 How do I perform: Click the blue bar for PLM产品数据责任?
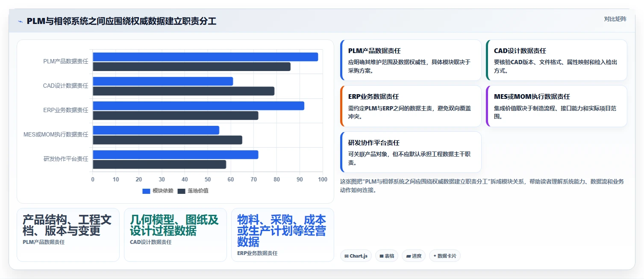[x=206, y=57]
